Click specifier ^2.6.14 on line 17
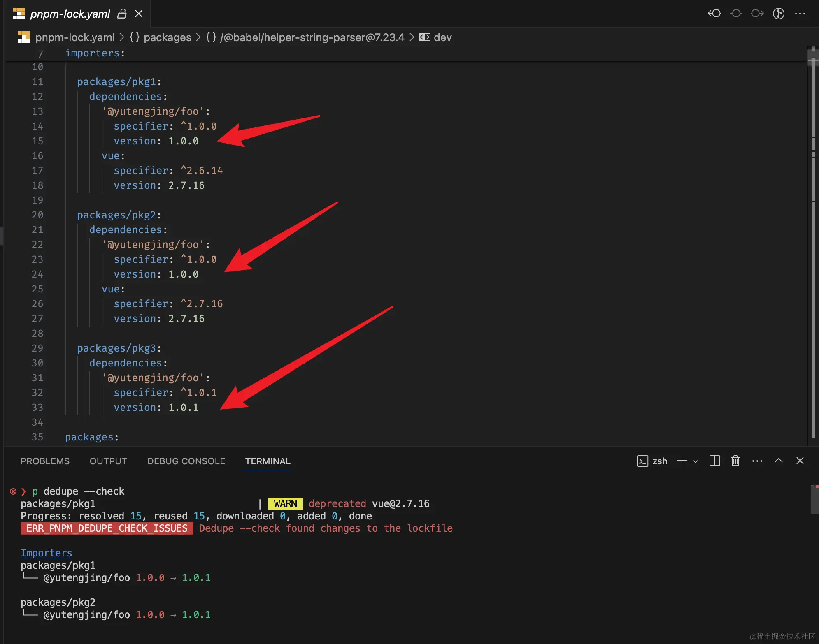819x644 pixels. 168,171
